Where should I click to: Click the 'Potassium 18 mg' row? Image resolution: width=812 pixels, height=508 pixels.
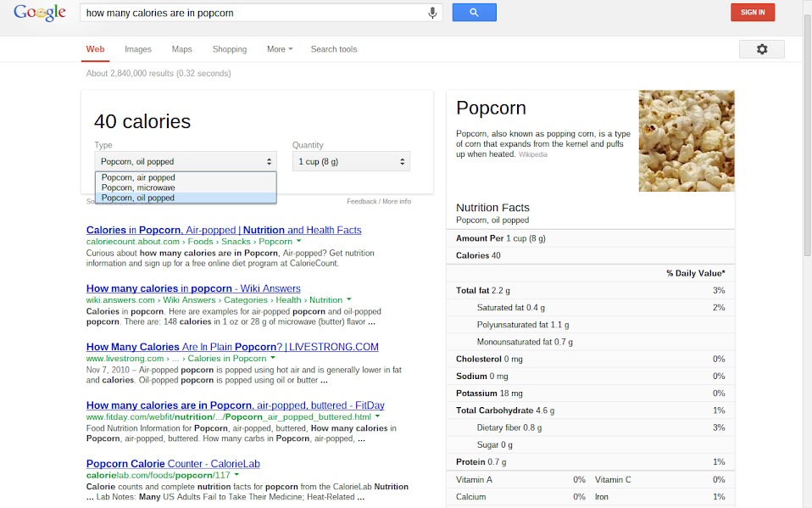click(x=591, y=393)
